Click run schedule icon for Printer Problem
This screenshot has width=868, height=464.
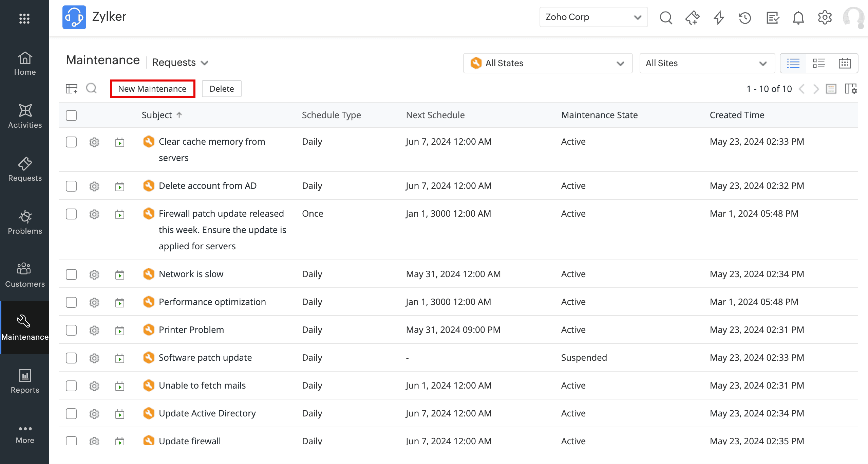click(120, 330)
